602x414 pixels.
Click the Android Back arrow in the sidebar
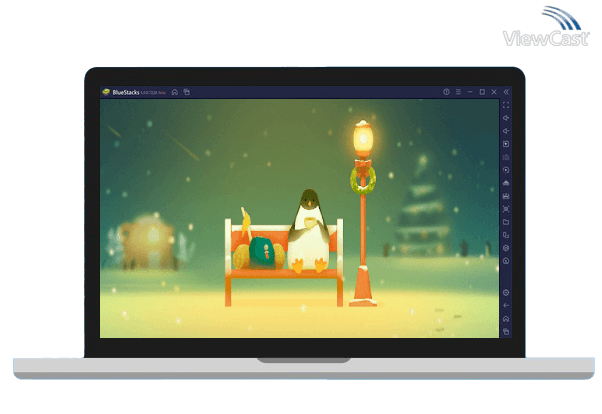506,306
